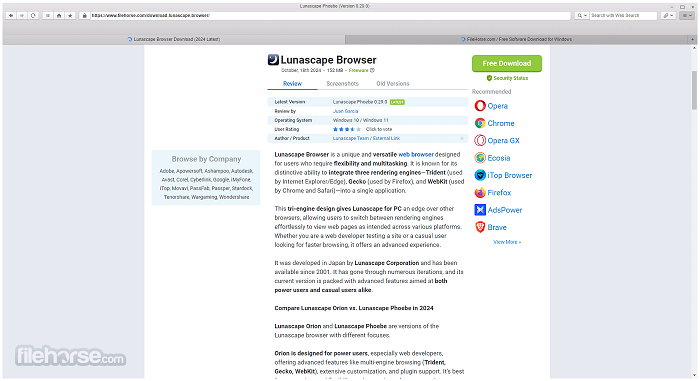Go to the home page icon
Screen dimensions: 700x381
pyautogui.click(x=58, y=15)
